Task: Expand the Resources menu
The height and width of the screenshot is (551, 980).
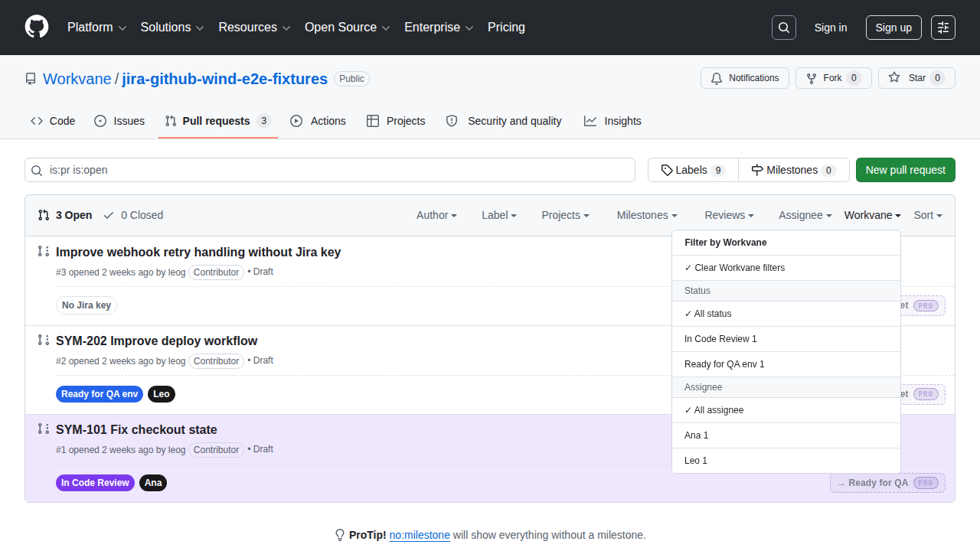Action: click(x=255, y=28)
